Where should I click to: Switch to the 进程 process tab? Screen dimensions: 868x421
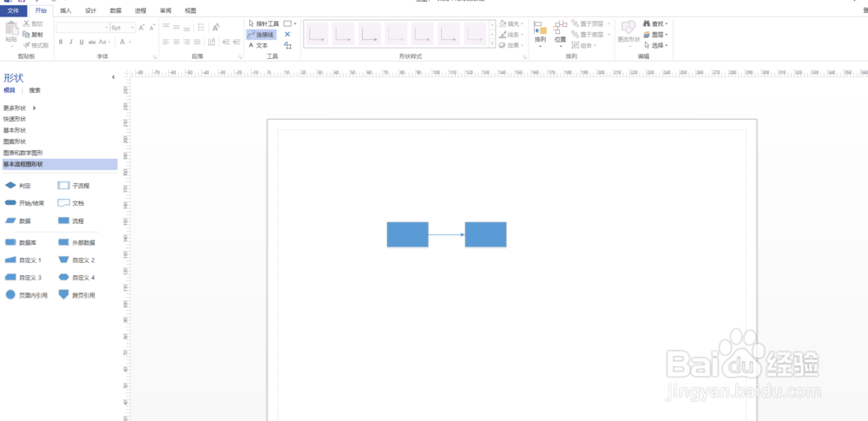[x=141, y=10]
